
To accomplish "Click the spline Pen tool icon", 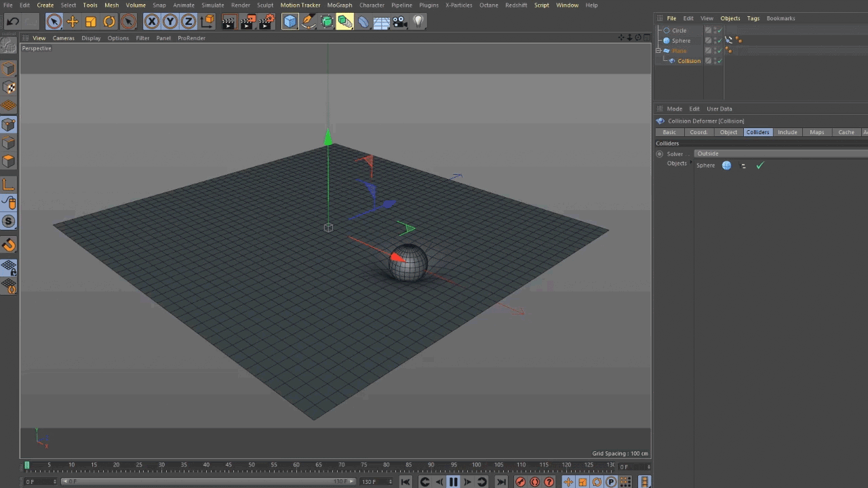I will [x=309, y=22].
